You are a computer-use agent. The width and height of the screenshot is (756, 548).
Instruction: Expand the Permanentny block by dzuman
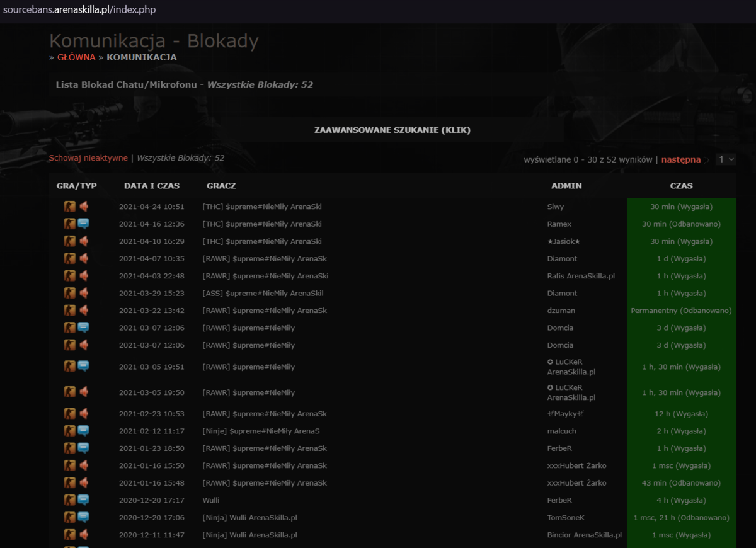click(x=392, y=311)
